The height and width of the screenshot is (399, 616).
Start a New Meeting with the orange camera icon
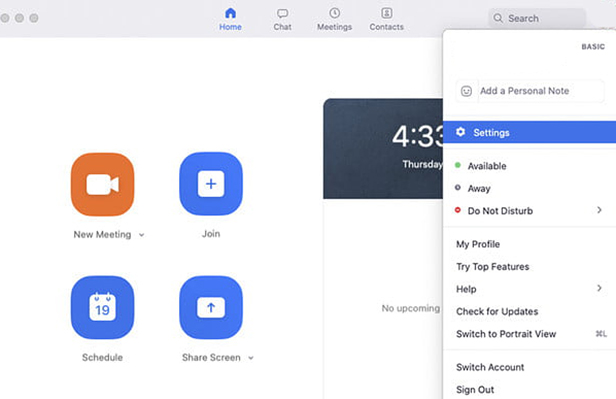coord(103,184)
